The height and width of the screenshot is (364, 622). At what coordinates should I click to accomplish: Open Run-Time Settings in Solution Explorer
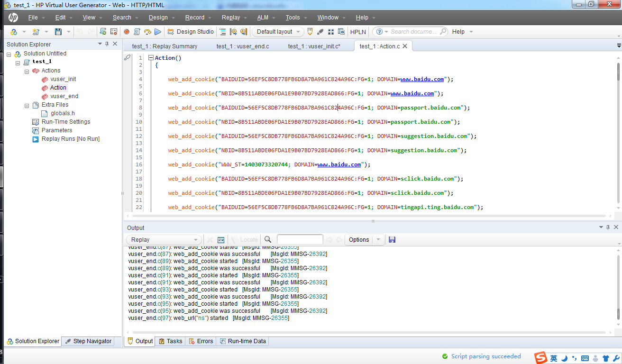(x=65, y=122)
